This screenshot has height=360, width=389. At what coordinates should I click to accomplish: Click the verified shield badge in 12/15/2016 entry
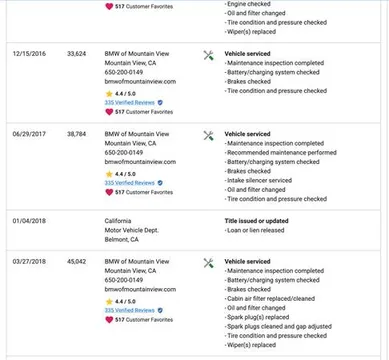160,103
